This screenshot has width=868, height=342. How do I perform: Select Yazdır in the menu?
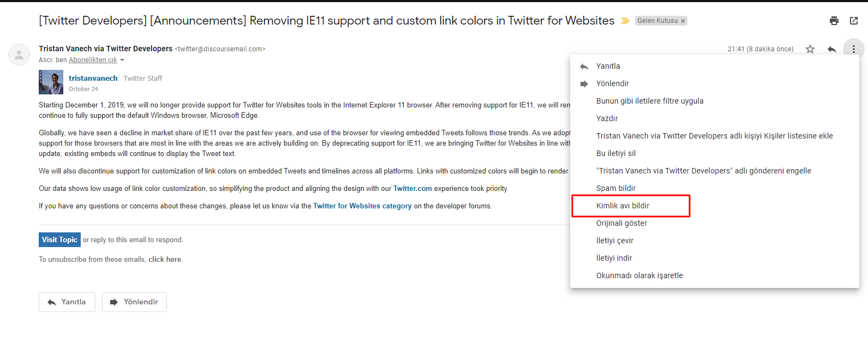pos(715,118)
